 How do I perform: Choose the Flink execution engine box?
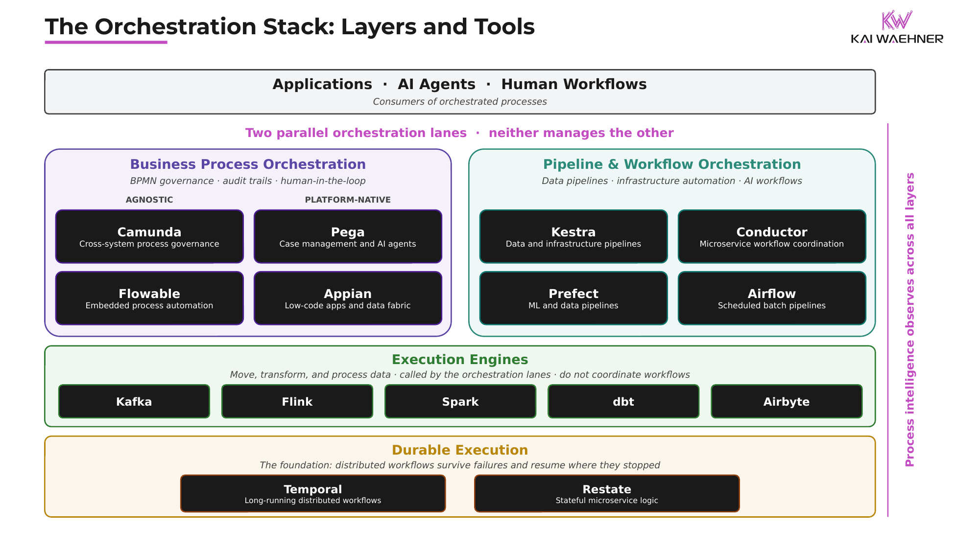pyautogui.click(x=297, y=402)
